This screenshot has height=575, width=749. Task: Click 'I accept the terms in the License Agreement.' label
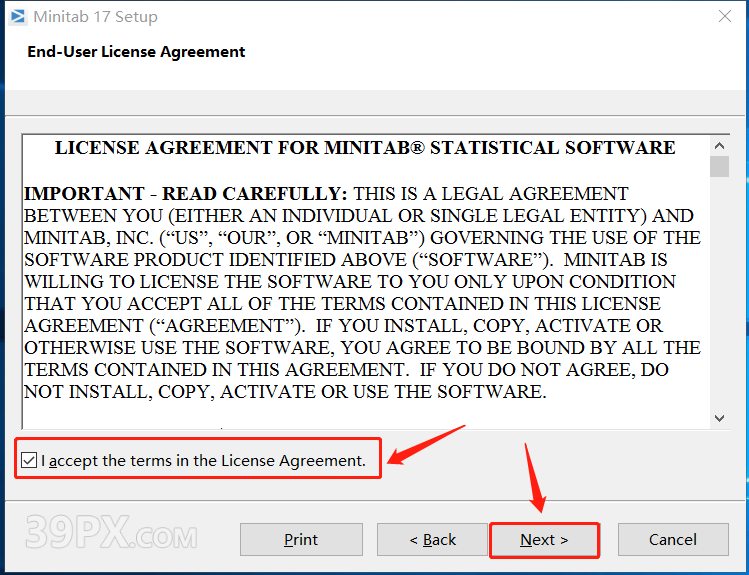[203, 460]
